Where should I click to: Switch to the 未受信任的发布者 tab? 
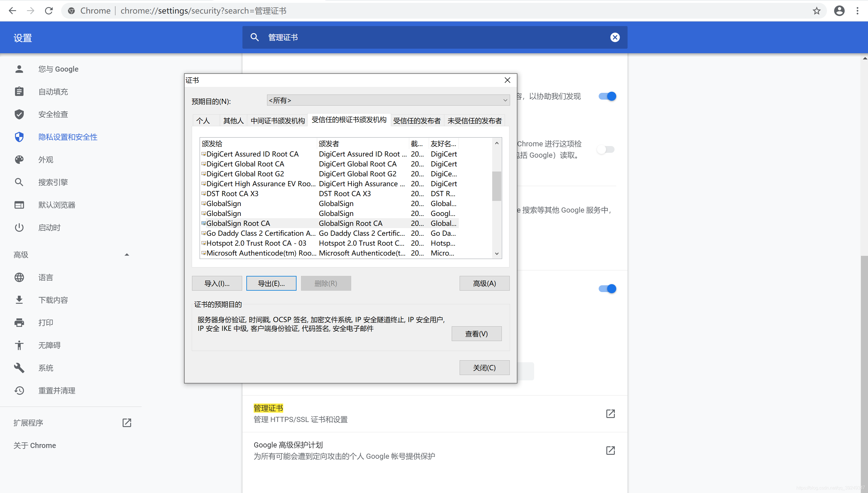[474, 121]
